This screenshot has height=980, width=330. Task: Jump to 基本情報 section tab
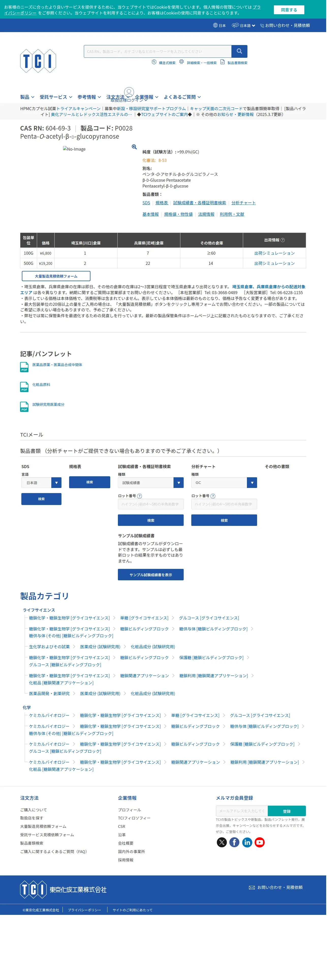click(x=150, y=214)
